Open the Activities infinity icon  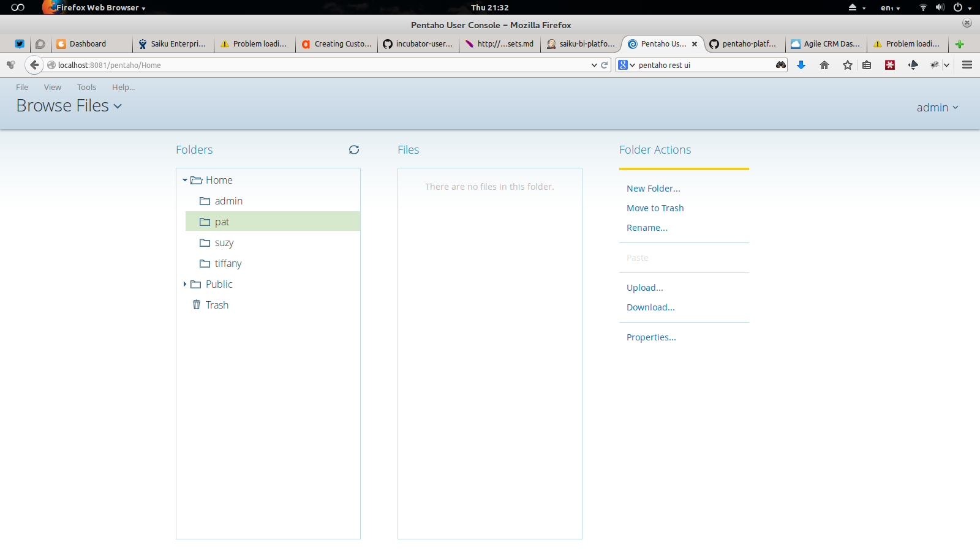tap(18, 7)
